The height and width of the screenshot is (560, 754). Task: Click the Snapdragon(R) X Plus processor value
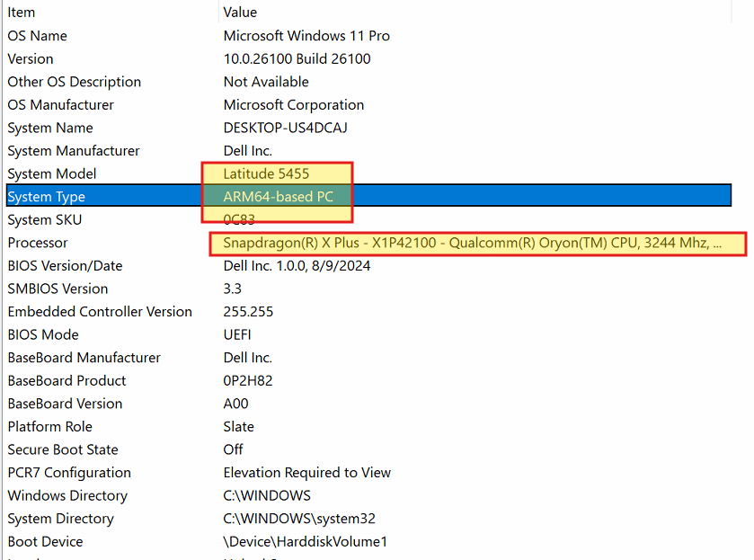tap(472, 243)
